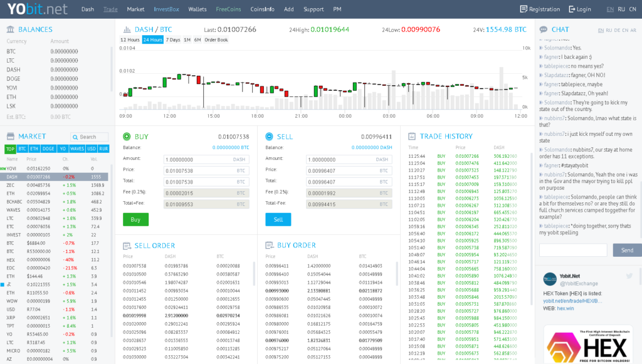Click the Twitter bird icon
Image resolution: width=642 pixels, height=364 pixels.
coord(629,276)
